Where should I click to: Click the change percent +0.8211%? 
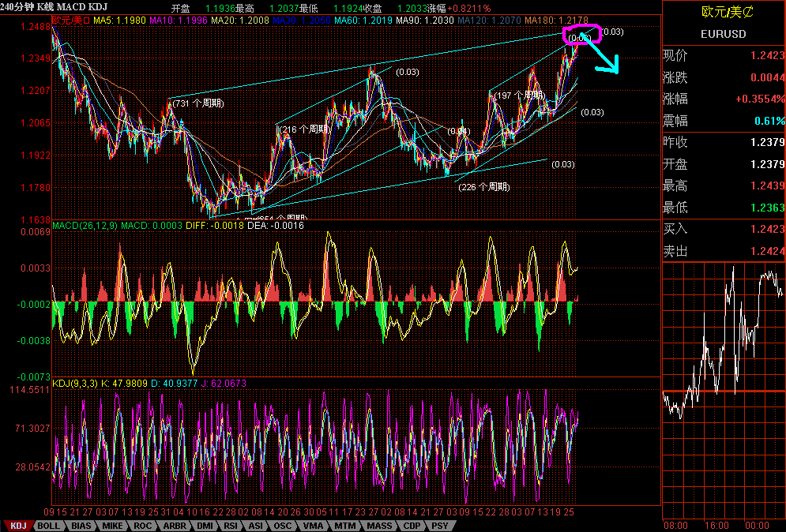click(468, 9)
